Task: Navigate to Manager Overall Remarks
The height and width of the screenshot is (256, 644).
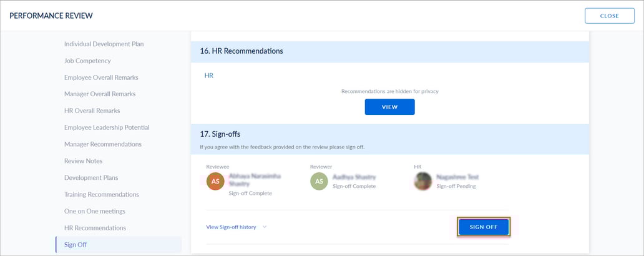Action: pos(100,94)
